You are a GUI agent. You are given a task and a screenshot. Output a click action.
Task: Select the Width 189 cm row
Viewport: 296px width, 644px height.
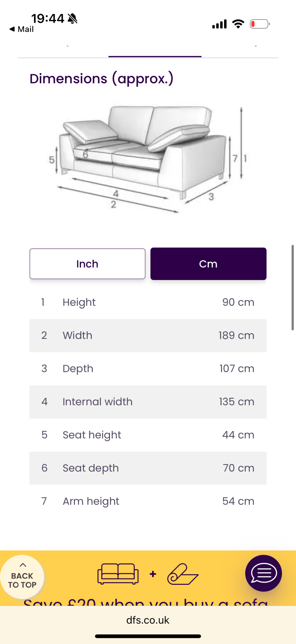pyautogui.click(x=148, y=335)
